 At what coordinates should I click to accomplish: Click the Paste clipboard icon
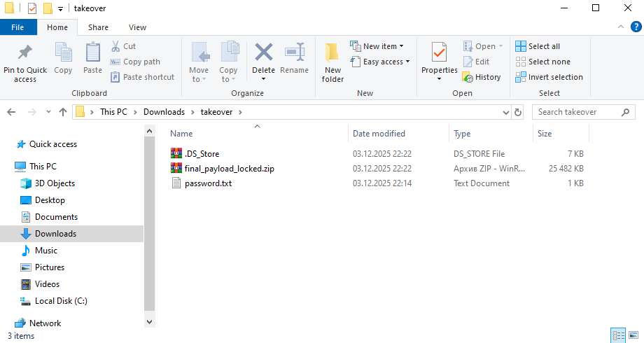(x=93, y=52)
